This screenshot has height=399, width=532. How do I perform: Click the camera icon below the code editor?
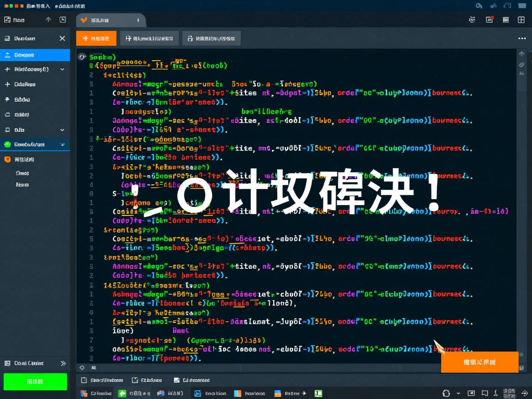click(93, 368)
